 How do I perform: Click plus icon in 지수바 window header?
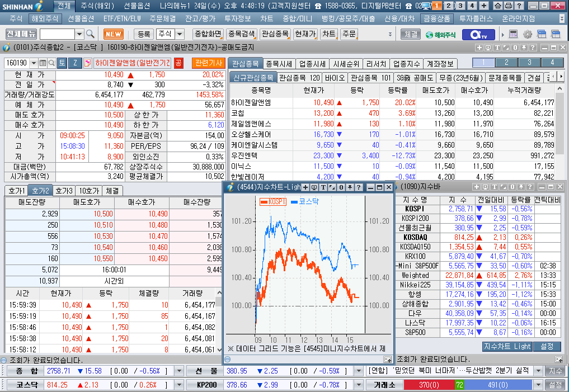tap(477, 187)
